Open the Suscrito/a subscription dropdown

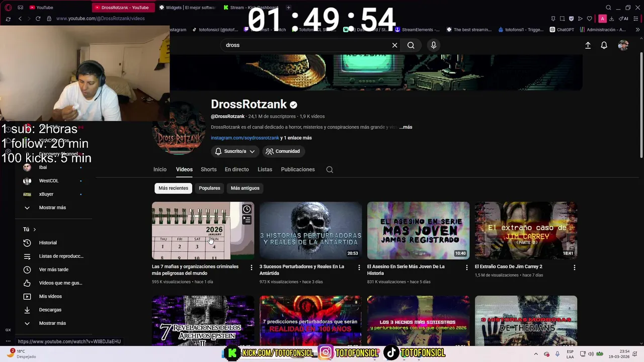coord(235,151)
